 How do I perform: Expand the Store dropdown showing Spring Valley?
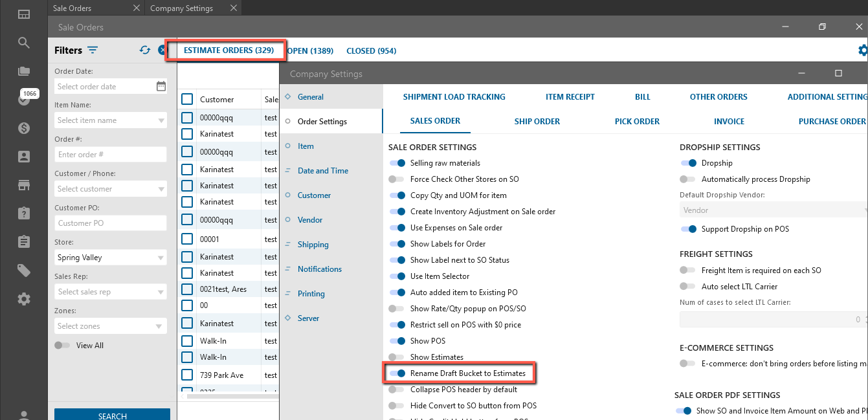(x=110, y=258)
